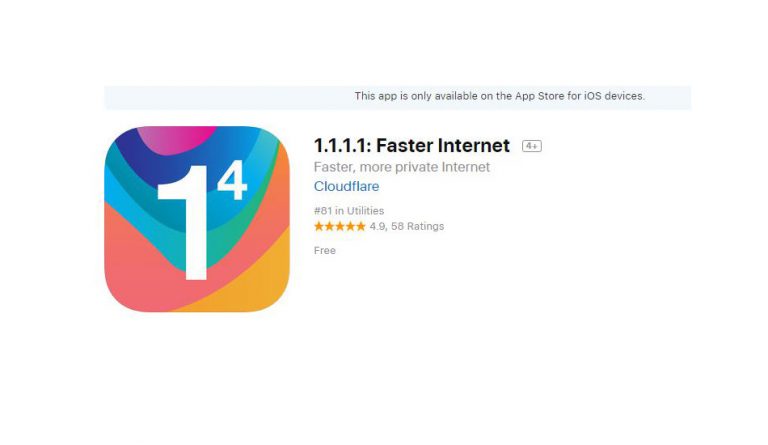Click the 4+ age rating badge

tap(531, 146)
